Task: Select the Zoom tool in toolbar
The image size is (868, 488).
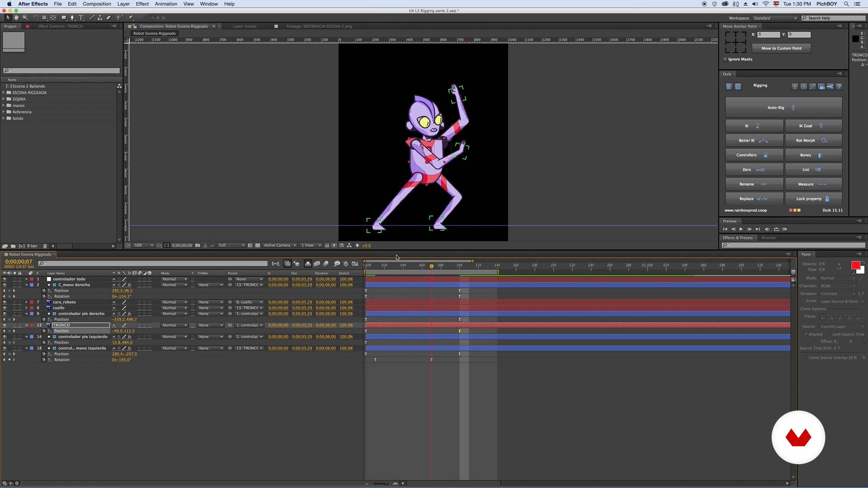Action: tap(25, 18)
